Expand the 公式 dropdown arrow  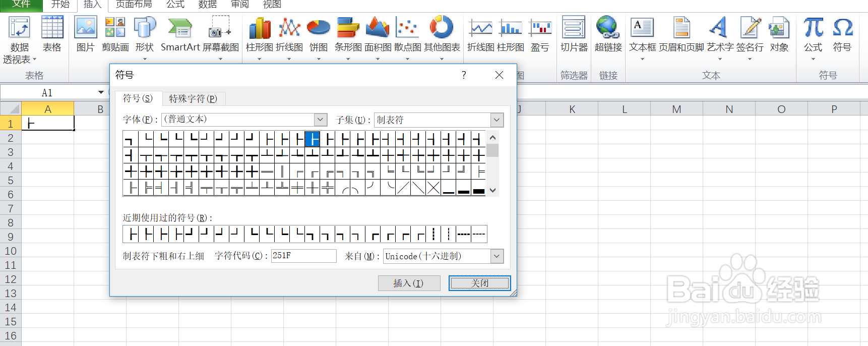click(813, 59)
